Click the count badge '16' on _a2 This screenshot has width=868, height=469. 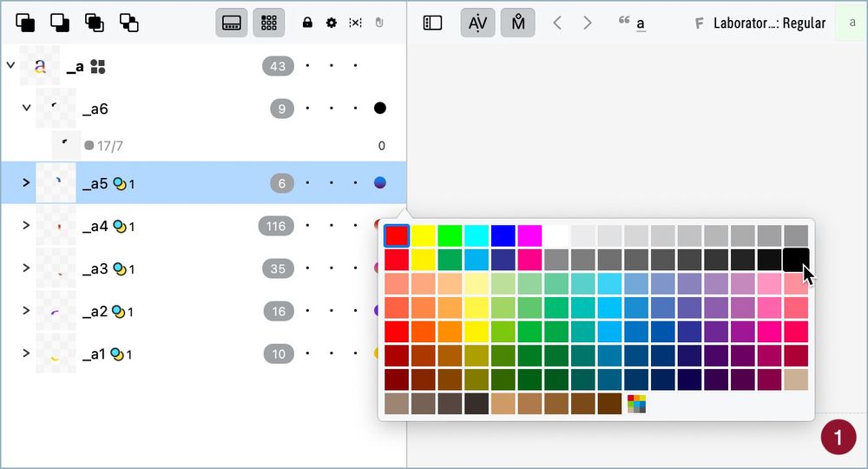pos(279,311)
